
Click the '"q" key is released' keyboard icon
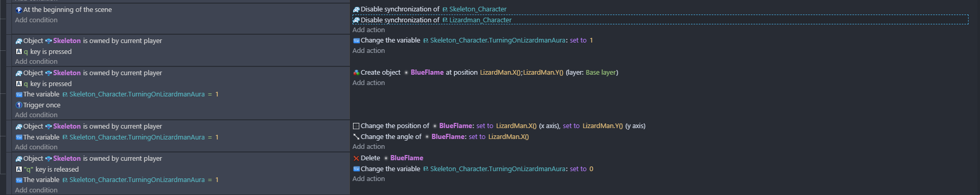click(19, 169)
